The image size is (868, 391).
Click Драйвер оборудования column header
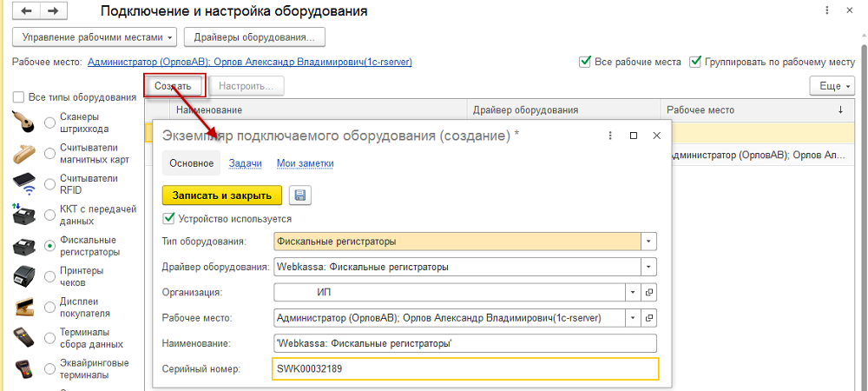click(x=563, y=110)
